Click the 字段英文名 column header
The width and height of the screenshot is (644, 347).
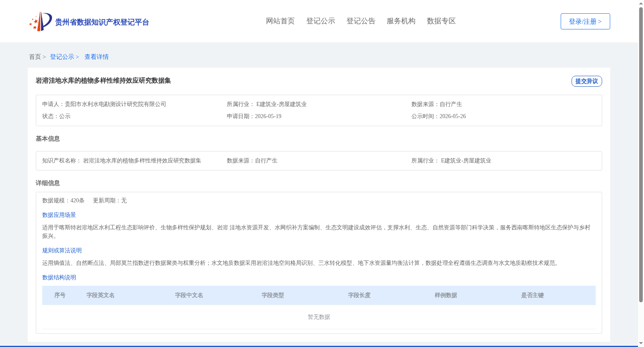click(x=101, y=295)
